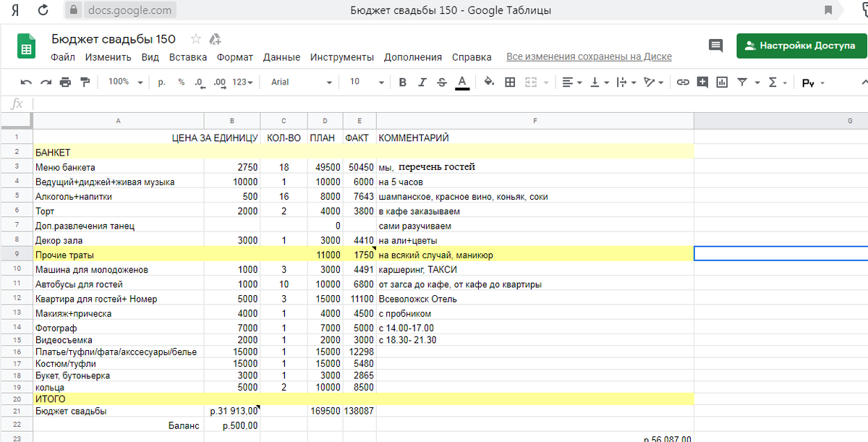Open the text color picker
Screen dimensions: 868x442
[462, 82]
